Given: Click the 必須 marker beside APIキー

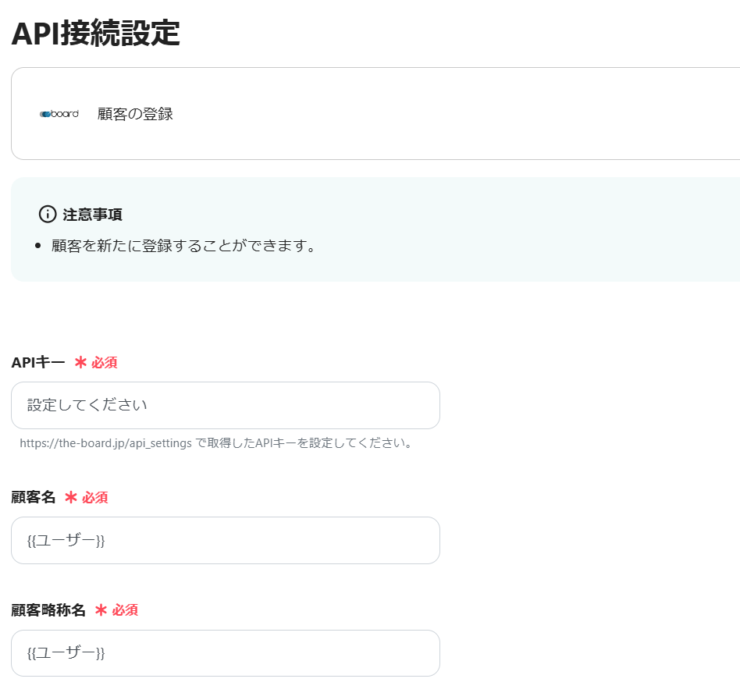Looking at the screenshot, I should coord(96,362).
